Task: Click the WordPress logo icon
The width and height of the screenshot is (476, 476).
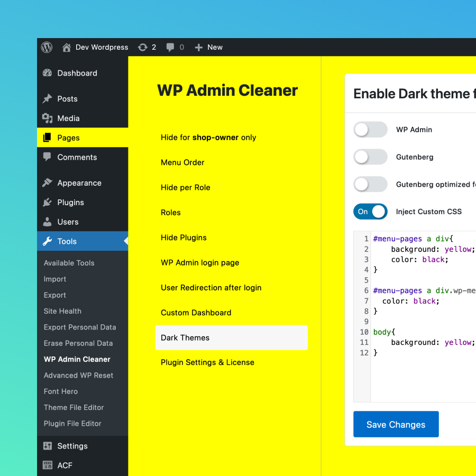Action: click(47, 48)
